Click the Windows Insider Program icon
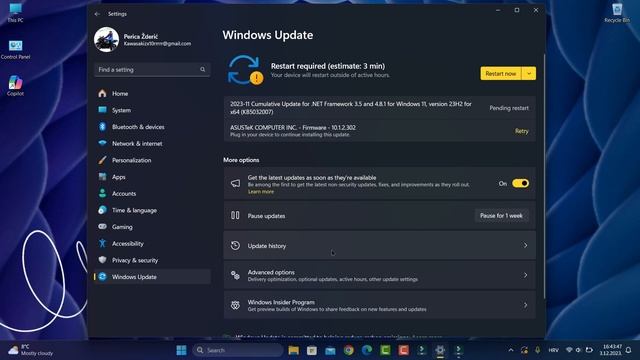This screenshot has width=640, height=360. pos(235,305)
